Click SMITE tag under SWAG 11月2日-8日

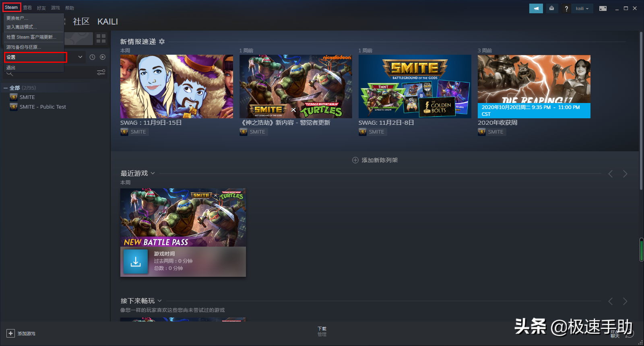point(373,132)
